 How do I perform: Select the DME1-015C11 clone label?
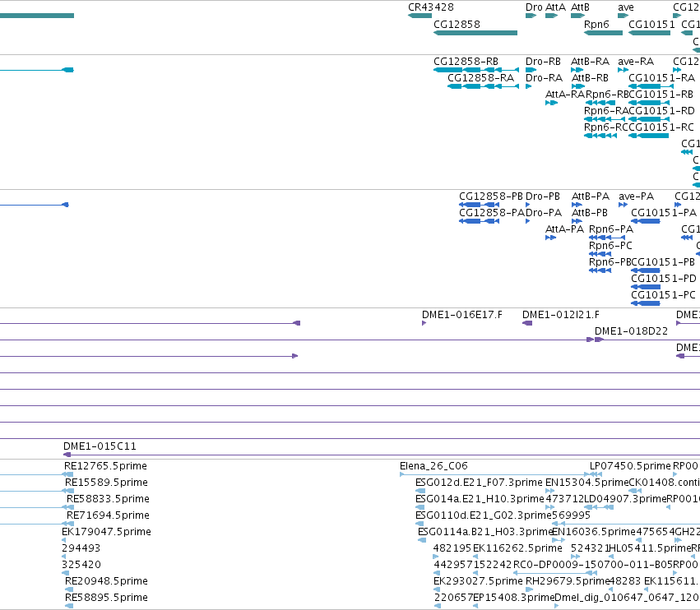click(x=100, y=446)
